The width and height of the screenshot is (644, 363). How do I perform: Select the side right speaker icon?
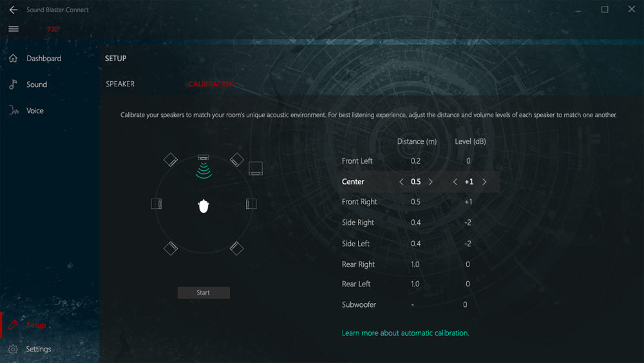click(x=251, y=204)
